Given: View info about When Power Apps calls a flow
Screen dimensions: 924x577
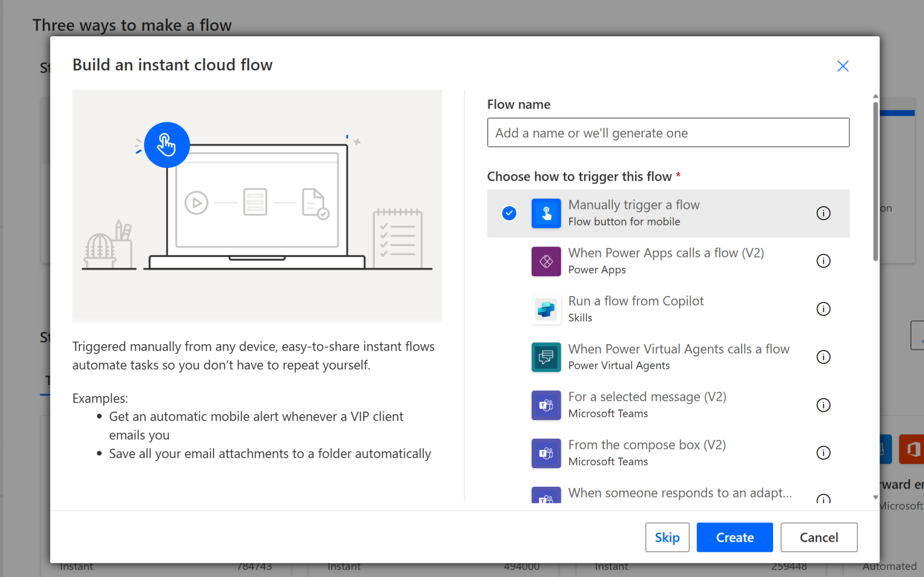Looking at the screenshot, I should [824, 261].
